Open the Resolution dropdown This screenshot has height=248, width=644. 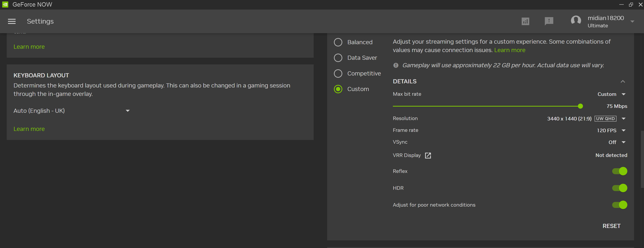pyautogui.click(x=624, y=119)
